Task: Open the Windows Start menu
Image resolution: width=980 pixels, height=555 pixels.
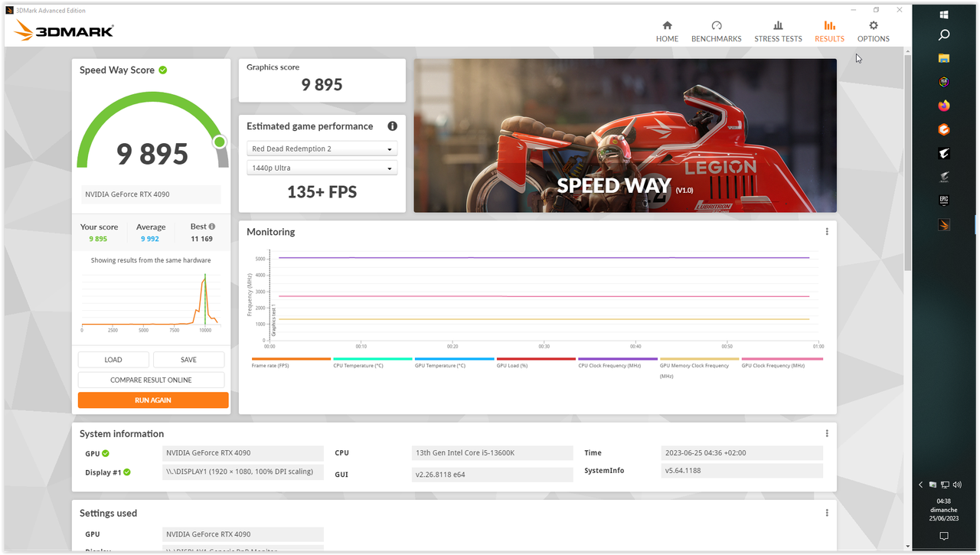Action: (x=944, y=15)
